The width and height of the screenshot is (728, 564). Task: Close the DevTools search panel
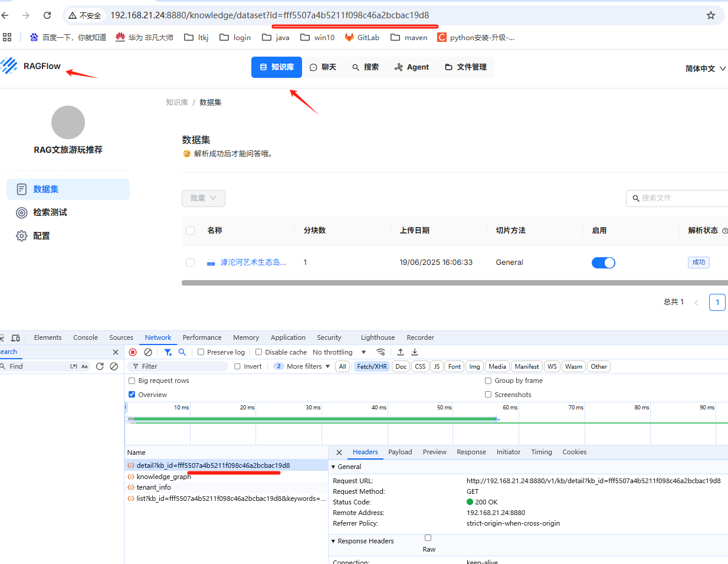point(116,352)
